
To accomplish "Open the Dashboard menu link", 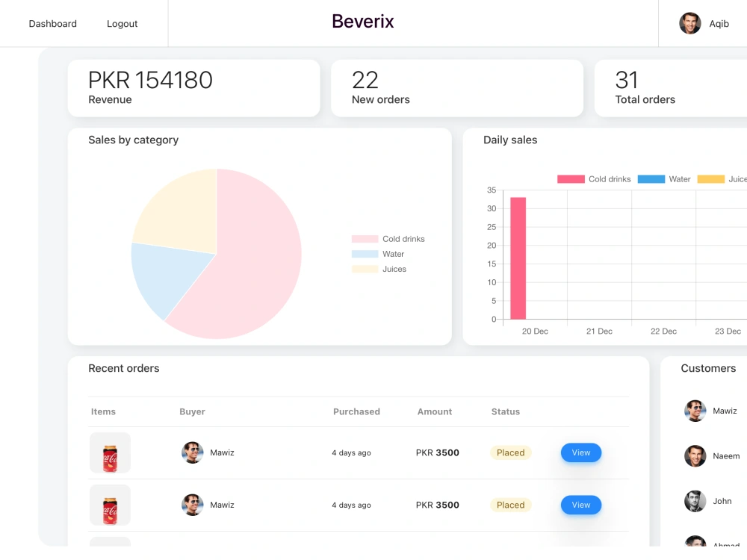I will (52, 24).
